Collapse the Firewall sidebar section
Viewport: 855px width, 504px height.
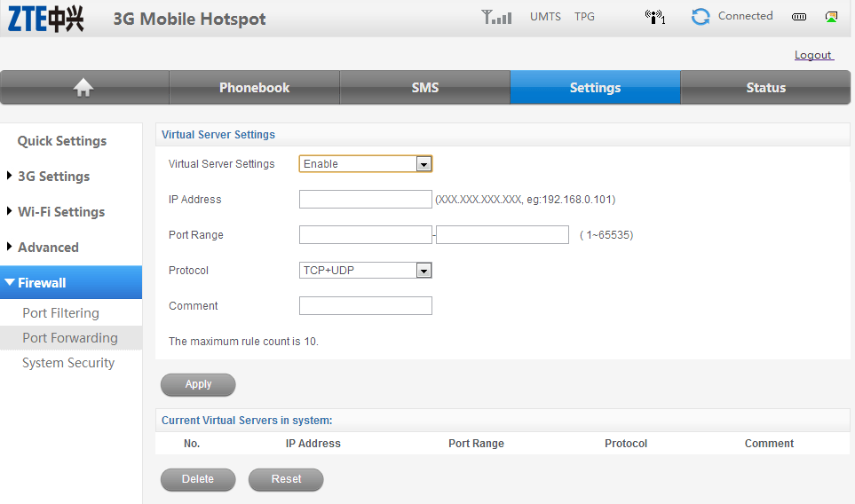pyautogui.click(x=42, y=283)
